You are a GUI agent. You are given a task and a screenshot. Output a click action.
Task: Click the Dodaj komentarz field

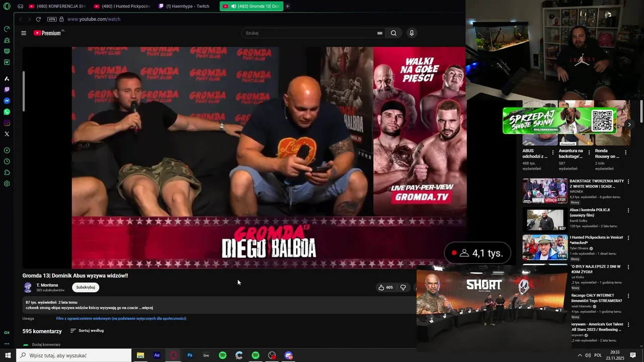point(46,344)
